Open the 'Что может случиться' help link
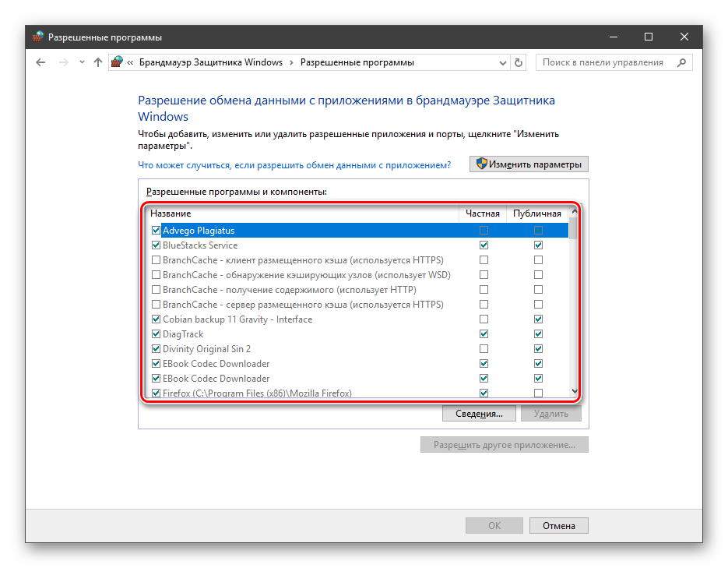 click(294, 165)
